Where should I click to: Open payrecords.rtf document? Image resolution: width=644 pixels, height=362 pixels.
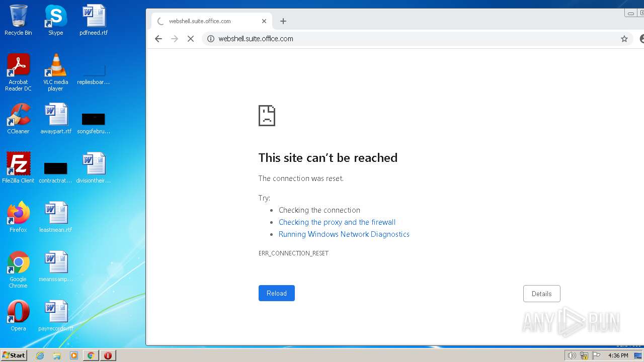tap(56, 316)
